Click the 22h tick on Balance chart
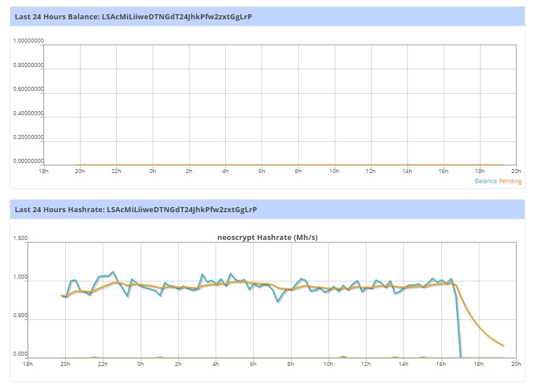This screenshot has width=535, height=392. 116,171
